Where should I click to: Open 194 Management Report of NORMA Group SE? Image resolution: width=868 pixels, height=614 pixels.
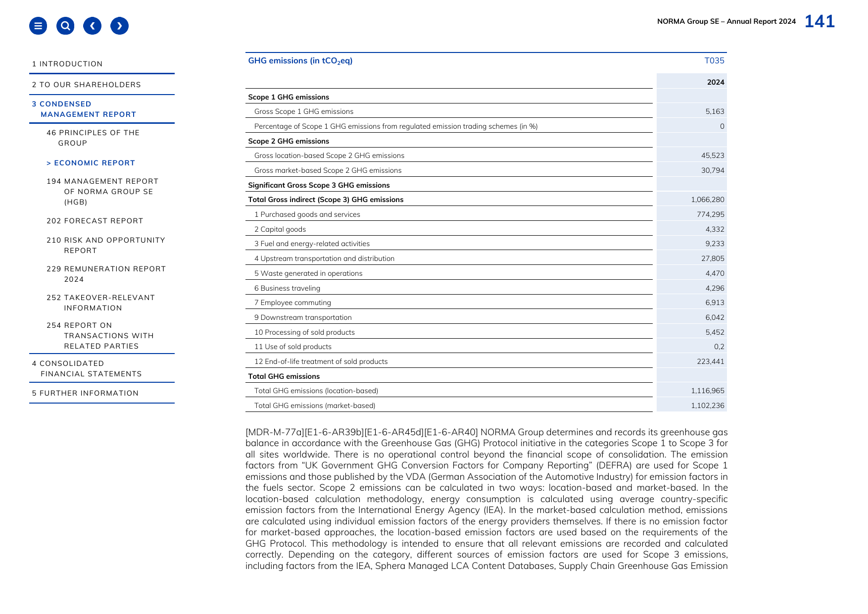click(x=102, y=192)
